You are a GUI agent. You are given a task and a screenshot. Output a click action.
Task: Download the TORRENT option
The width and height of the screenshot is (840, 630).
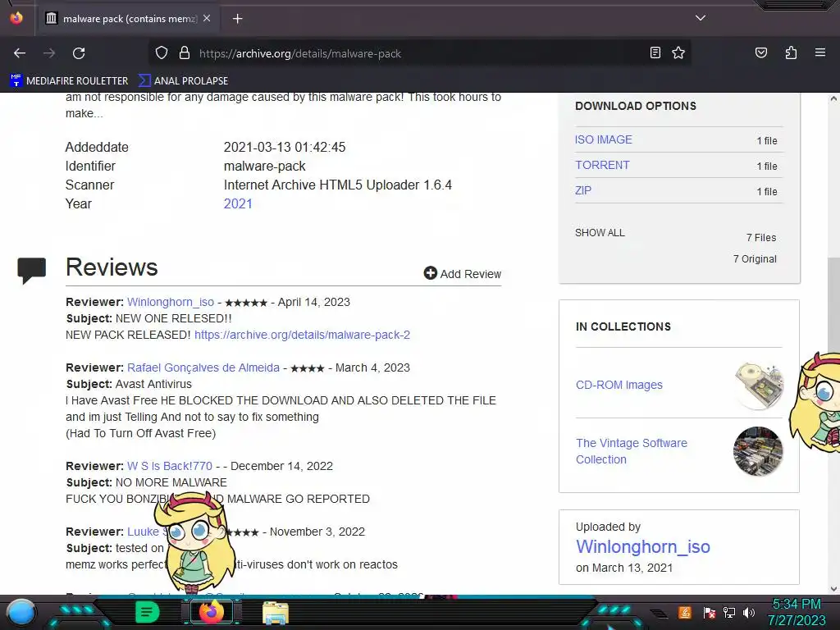(602, 165)
